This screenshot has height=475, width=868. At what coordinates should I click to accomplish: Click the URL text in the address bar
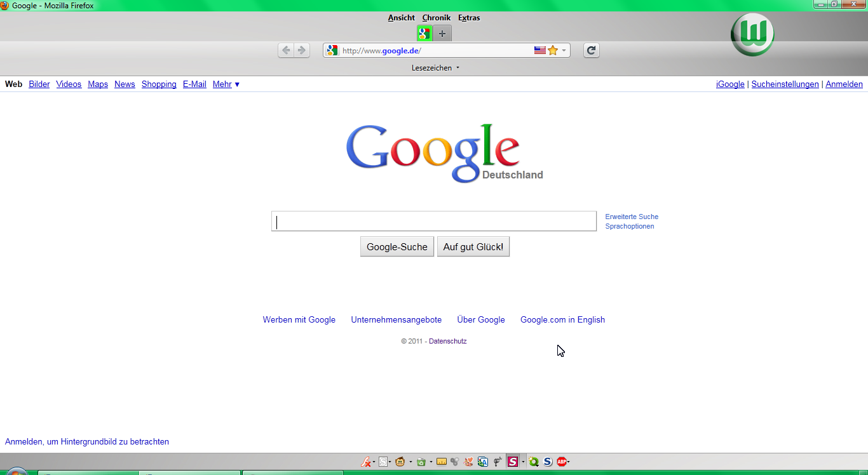[382, 51]
